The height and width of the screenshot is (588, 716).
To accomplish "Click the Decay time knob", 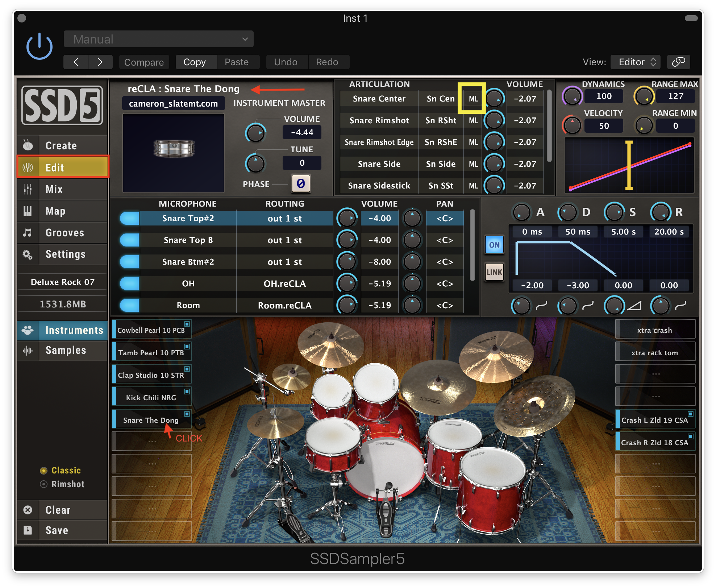I will (567, 212).
